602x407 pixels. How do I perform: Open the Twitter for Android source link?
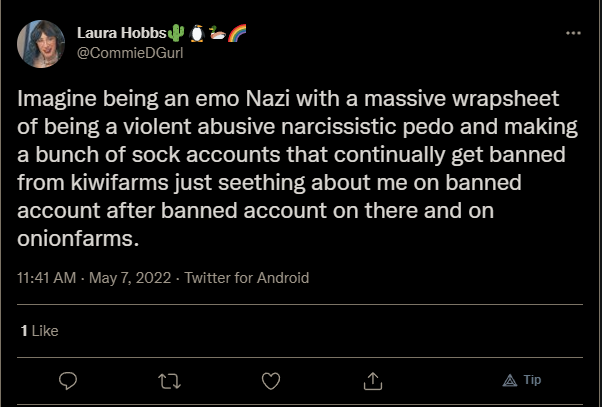tap(247, 278)
